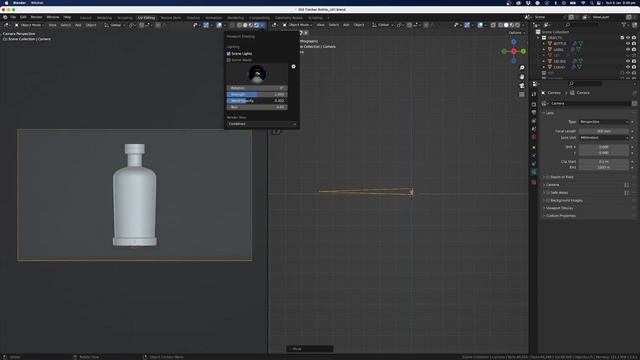
Task: Open Global orientation dropdown in right viewport
Action: point(382,25)
